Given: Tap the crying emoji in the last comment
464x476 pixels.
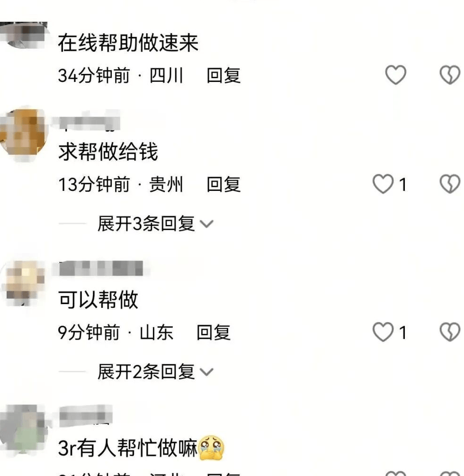Looking at the screenshot, I should click(211, 448).
